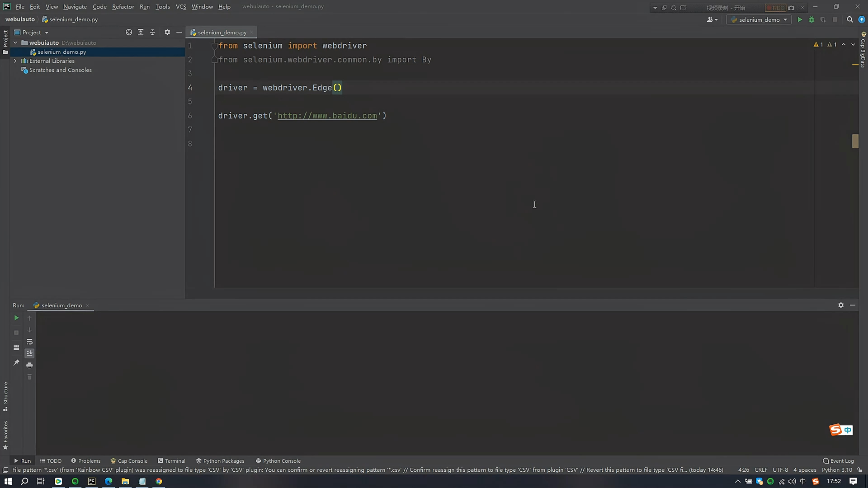Image resolution: width=868 pixels, height=488 pixels.
Task: Open PyCharm from the Windows taskbar
Action: [92, 481]
